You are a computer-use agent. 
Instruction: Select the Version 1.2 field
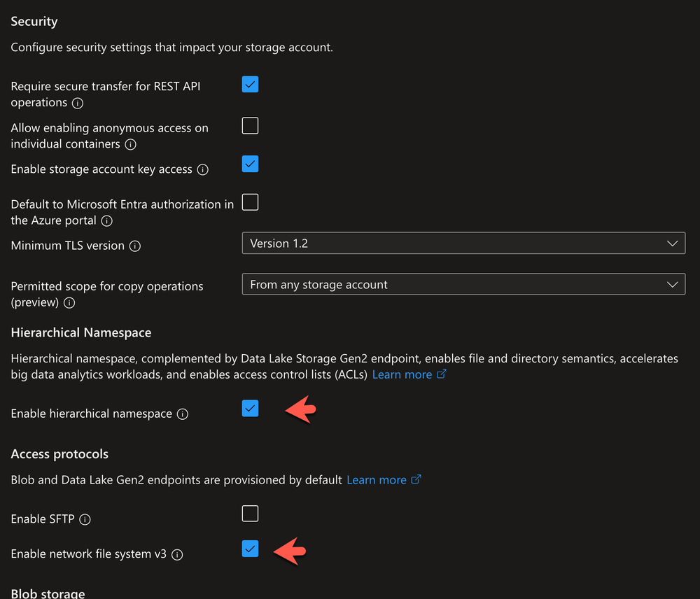click(463, 243)
